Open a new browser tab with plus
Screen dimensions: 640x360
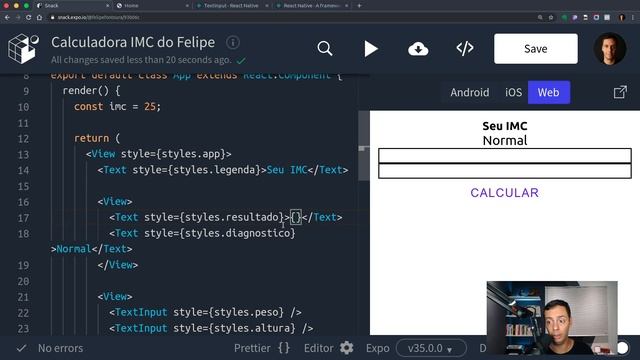pos(359,6)
